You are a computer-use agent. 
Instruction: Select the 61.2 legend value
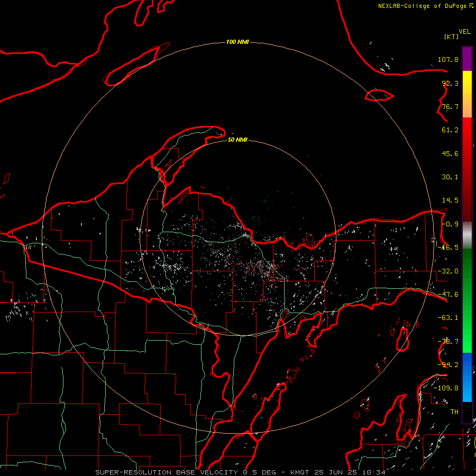pyautogui.click(x=450, y=130)
